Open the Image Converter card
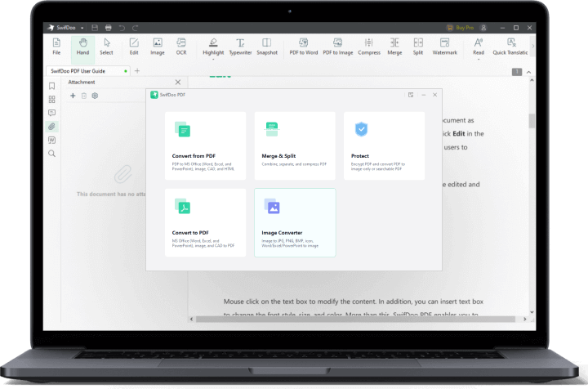The height and width of the screenshot is (389, 588). (295, 223)
